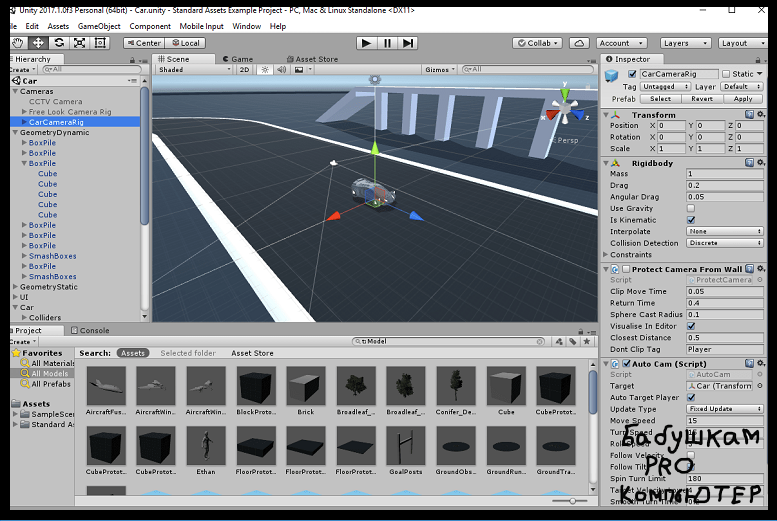Open Auto Cam script gear menu
777x521 pixels.
761,363
